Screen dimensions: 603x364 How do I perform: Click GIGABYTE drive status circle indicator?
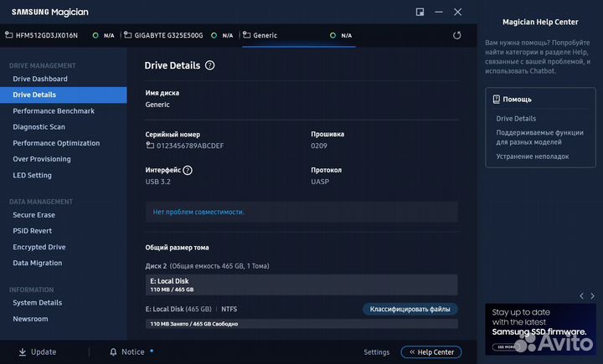(x=214, y=35)
